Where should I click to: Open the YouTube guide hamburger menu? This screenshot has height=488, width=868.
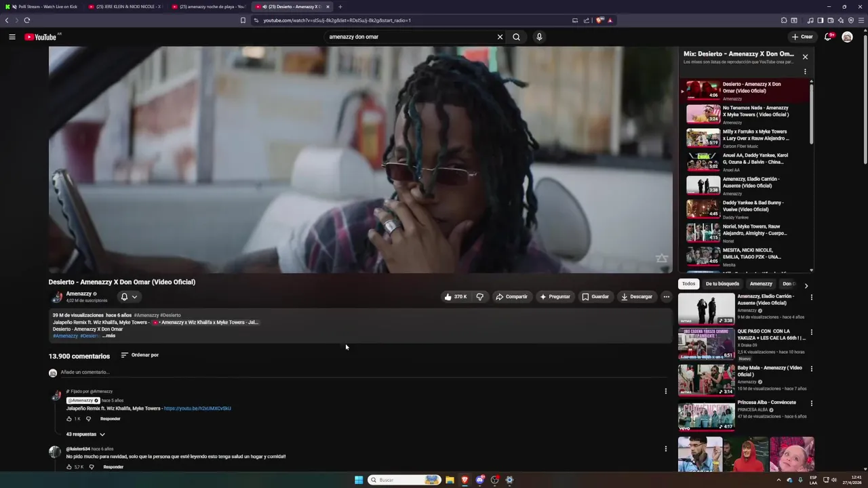(x=12, y=37)
